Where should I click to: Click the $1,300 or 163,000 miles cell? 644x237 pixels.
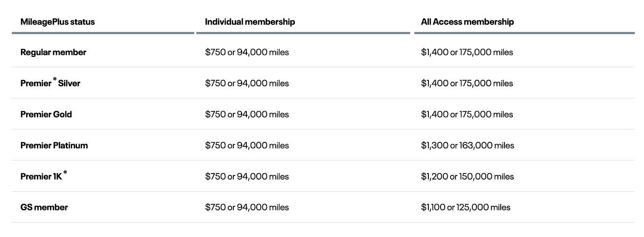point(467,146)
